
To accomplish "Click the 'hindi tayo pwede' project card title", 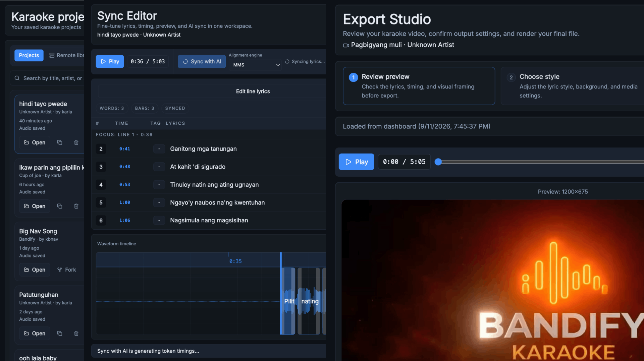I will (x=43, y=104).
